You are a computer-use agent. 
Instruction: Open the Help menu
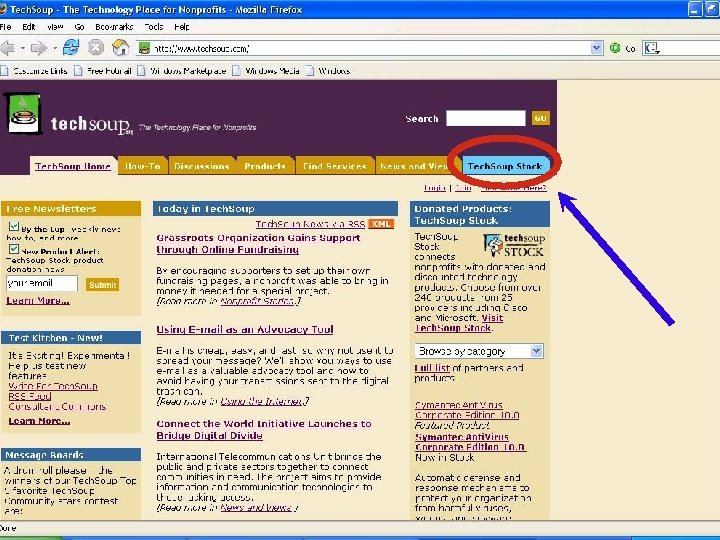click(x=182, y=27)
